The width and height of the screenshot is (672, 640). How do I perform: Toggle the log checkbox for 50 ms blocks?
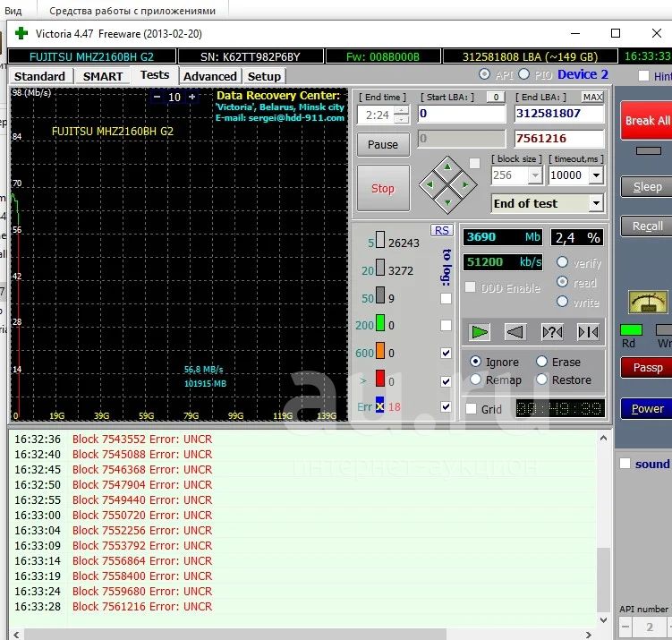[x=446, y=298]
